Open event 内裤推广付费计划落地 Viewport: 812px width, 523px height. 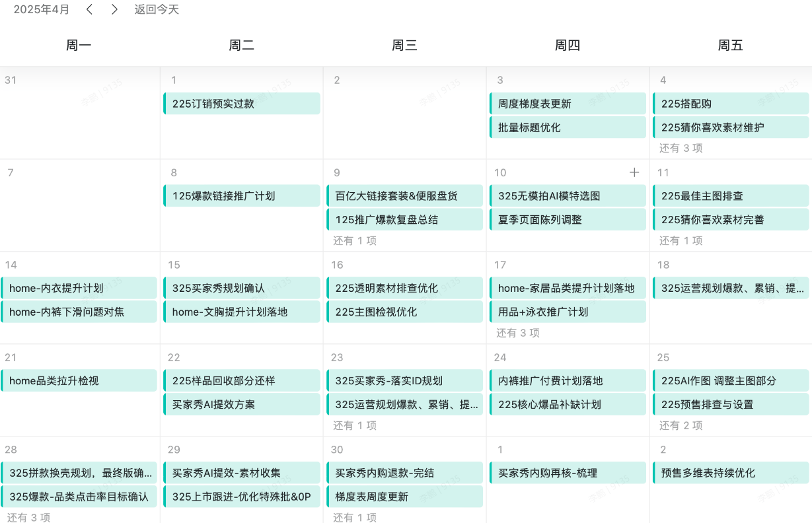click(568, 381)
